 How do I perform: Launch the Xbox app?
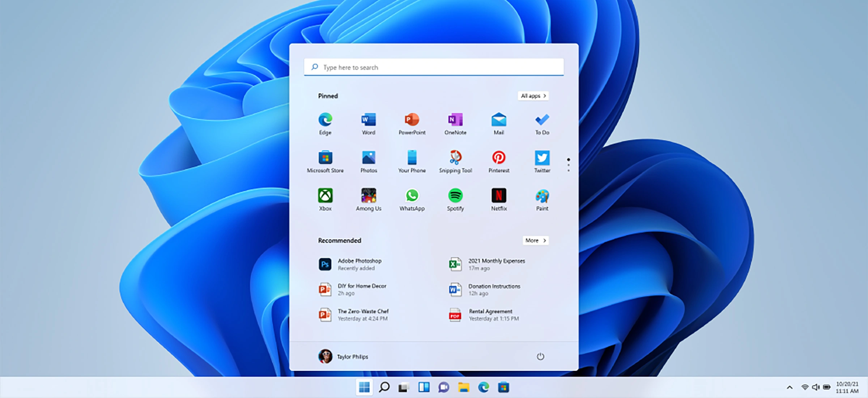click(x=325, y=200)
